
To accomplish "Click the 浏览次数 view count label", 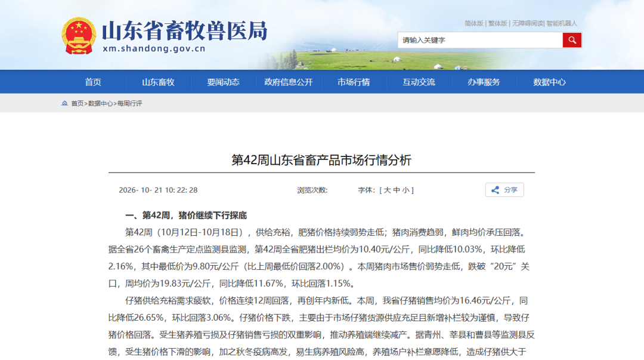I will [x=312, y=190].
